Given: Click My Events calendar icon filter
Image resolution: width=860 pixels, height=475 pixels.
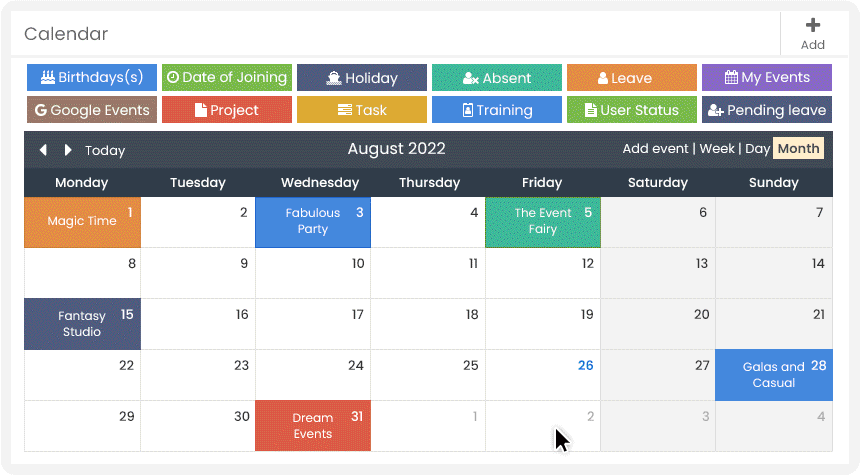Looking at the screenshot, I should 766,77.
